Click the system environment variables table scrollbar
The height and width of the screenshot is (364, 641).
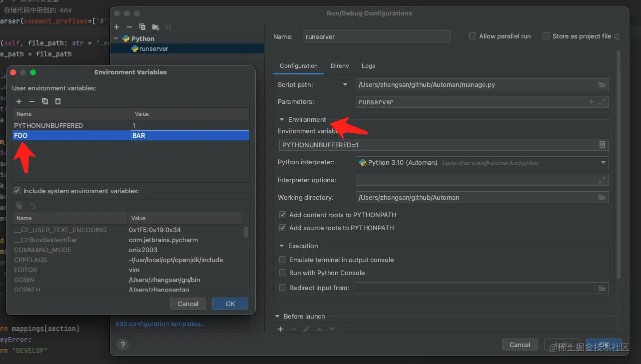(246, 231)
